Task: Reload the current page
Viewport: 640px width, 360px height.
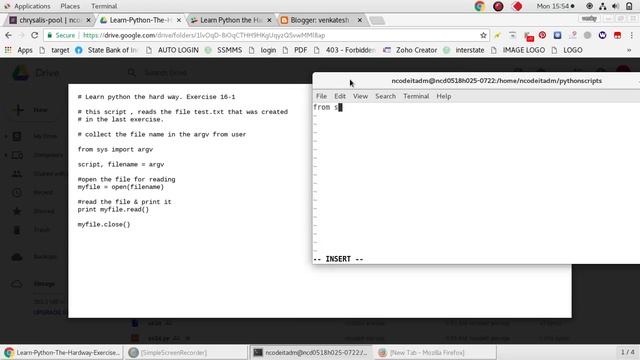Action: (35, 36)
